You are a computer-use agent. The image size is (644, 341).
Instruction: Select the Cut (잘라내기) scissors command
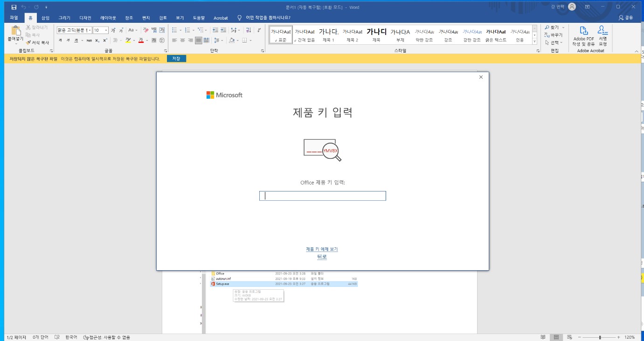point(36,27)
